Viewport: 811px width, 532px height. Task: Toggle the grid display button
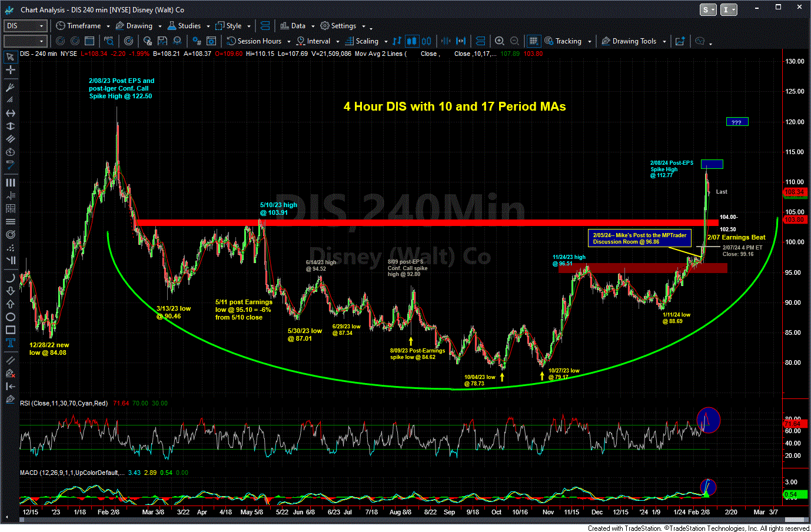(x=533, y=41)
